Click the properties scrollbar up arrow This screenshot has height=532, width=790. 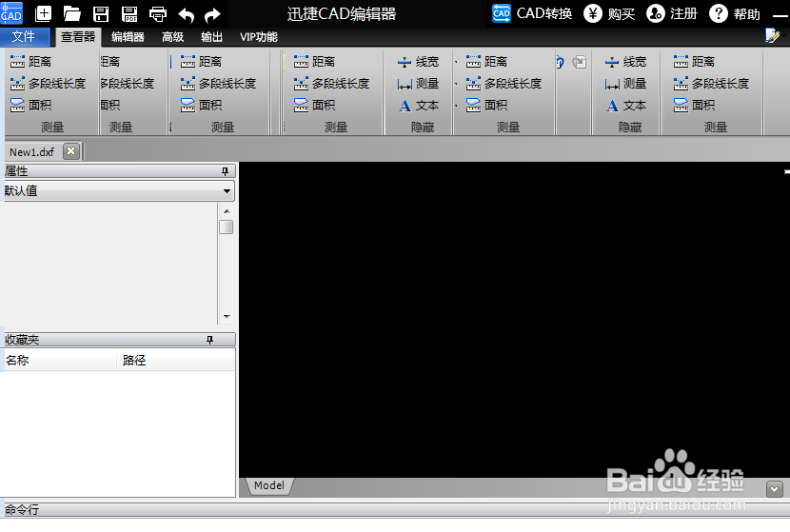pos(227,211)
